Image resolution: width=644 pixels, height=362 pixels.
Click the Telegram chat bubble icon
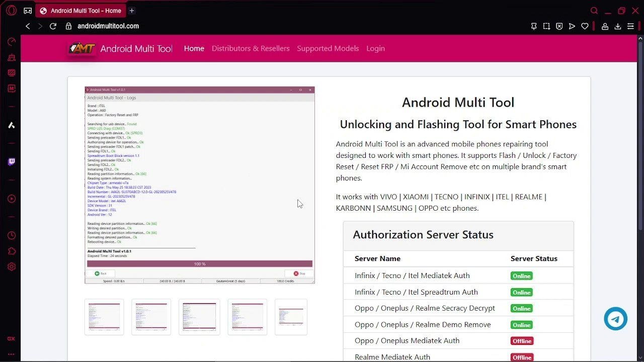615,319
